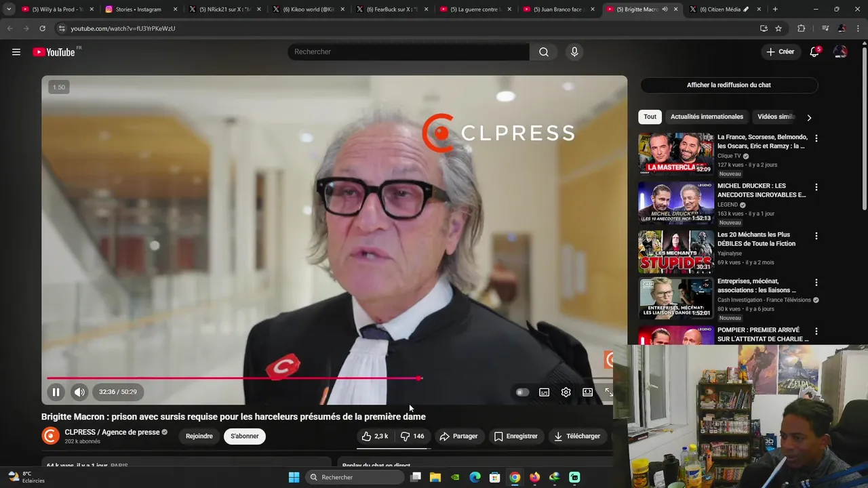Expand the tab search dropdown arrow
The height and width of the screenshot is (488, 868).
point(8,9)
